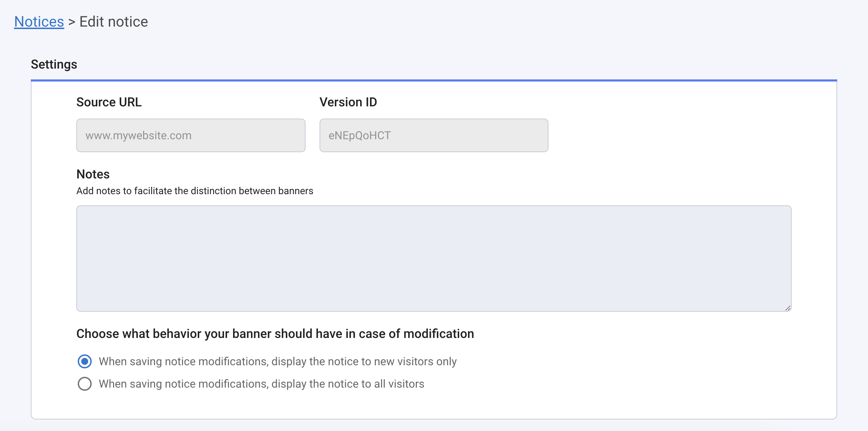Click inside the Notes textarea
868x431 pixels.
433,258
